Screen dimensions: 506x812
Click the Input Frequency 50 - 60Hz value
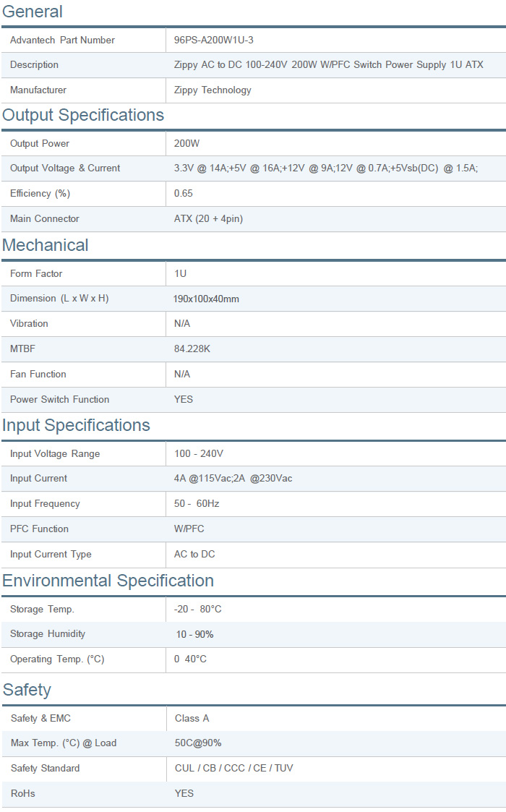[x=197, y=504]
